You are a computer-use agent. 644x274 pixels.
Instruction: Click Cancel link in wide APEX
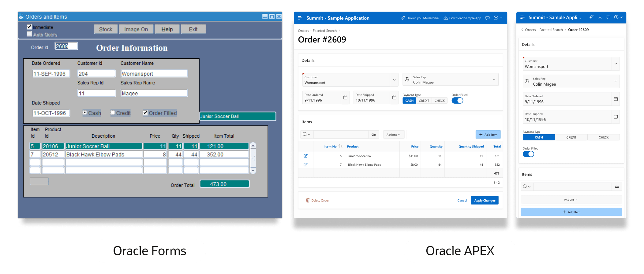[462, 201]
